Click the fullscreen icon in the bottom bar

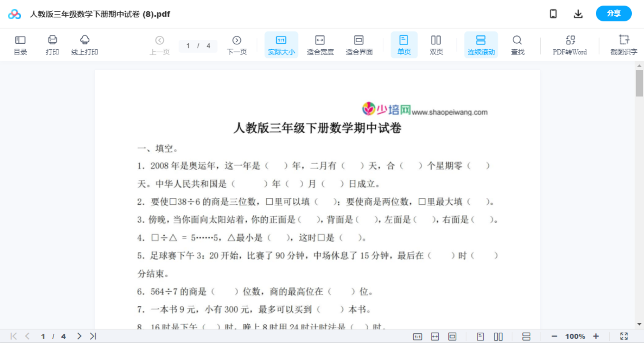point(624,336)
